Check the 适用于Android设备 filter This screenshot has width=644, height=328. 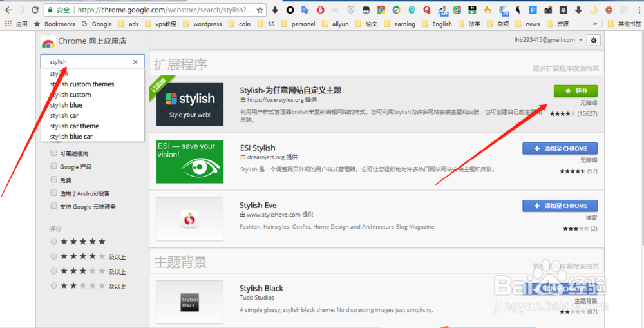(x=53, y=193)
